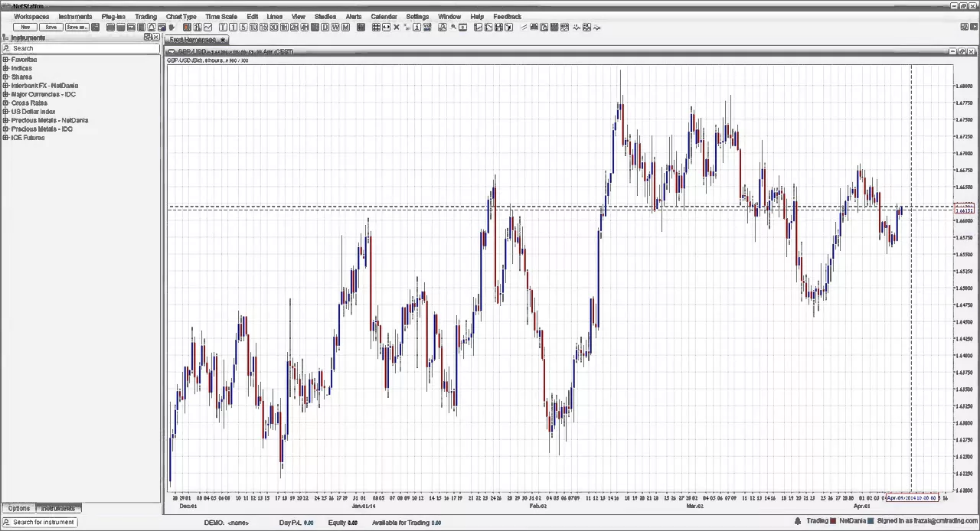Click the highlighted date label on time axis
The image size is (980, 531).
click(x=912, y=498)
